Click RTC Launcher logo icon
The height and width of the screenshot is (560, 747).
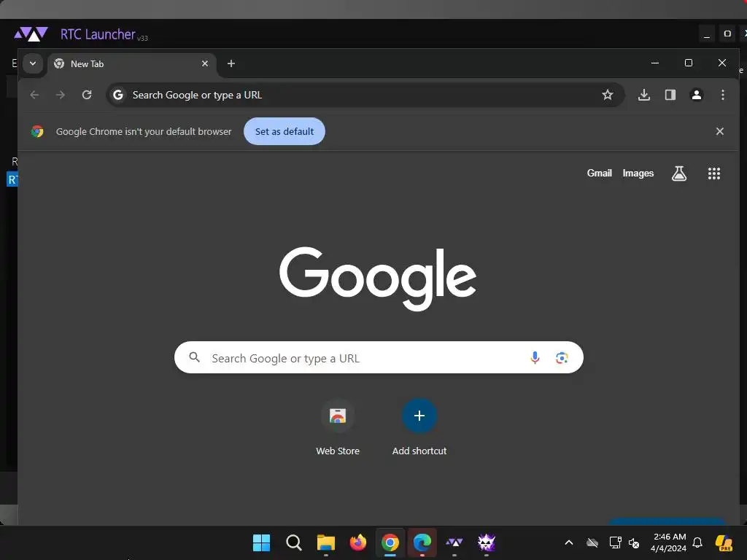pos(31,34)
